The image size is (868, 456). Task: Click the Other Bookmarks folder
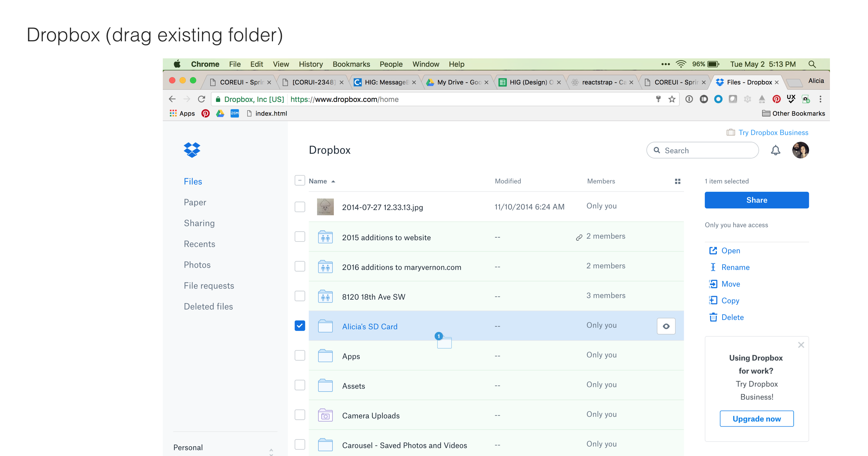tap(793, 113)
